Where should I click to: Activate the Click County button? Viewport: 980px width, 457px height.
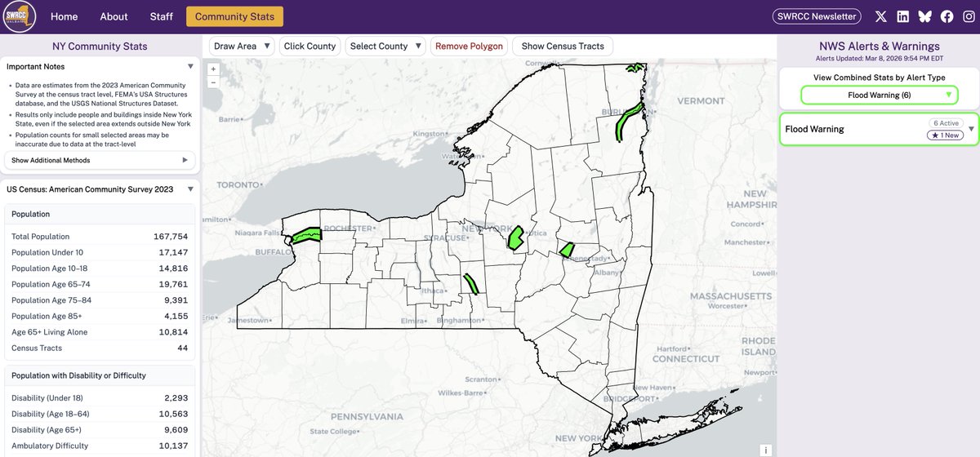tap(310, 47)
